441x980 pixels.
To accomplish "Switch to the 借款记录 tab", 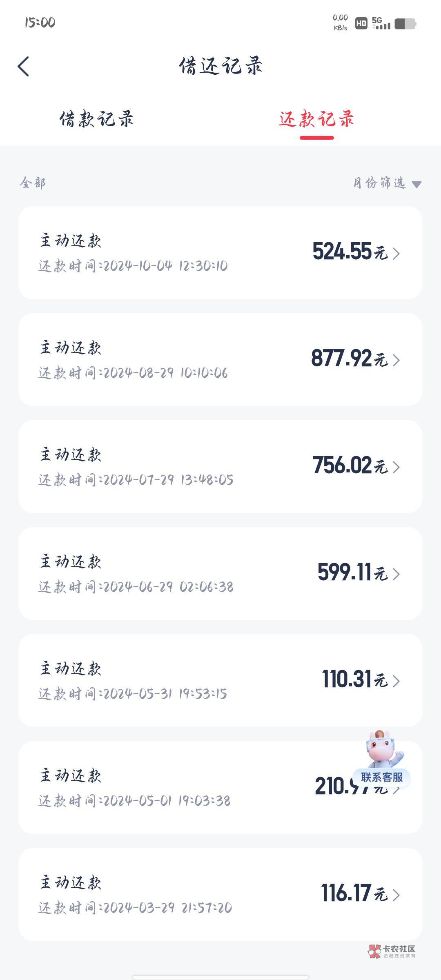I will [97, 119].
